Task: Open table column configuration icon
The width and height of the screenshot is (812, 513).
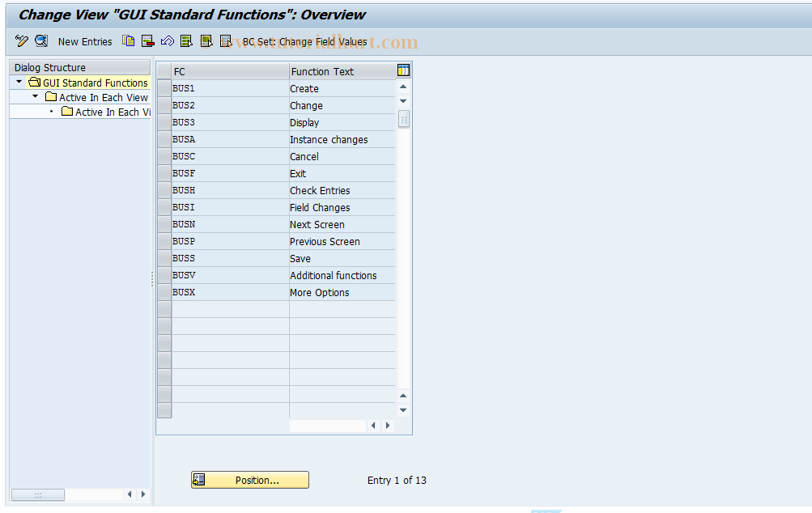Action: 403,70
